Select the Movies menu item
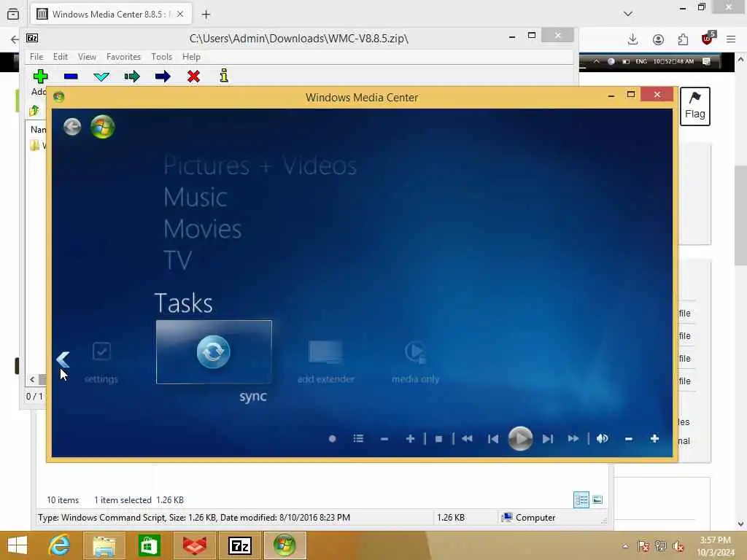 click(x=203, y=229)
